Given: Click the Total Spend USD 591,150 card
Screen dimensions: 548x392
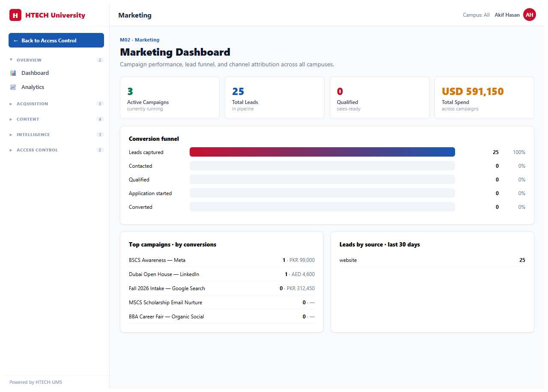Looking at the screenshot, I should point(484,98).
